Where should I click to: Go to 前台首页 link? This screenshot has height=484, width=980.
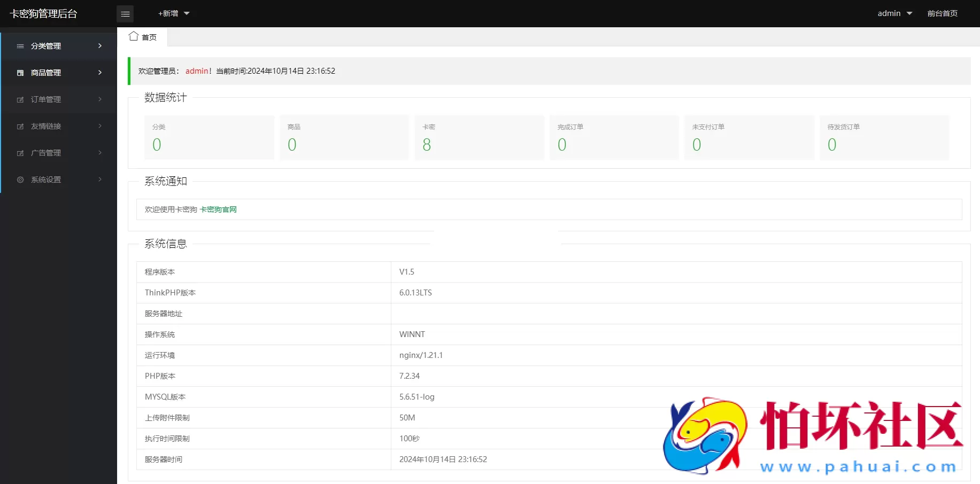(942, 13)
